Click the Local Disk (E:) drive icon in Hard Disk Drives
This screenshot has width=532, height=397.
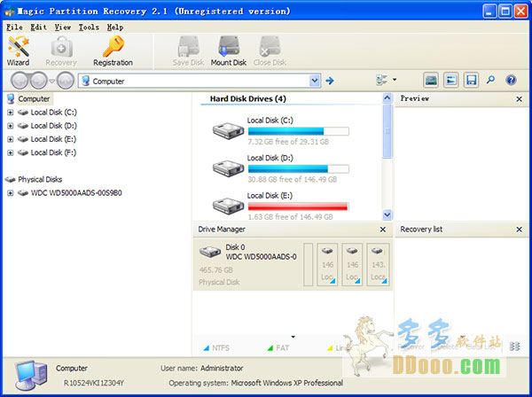pyautogui.click(x=229, y=206)
